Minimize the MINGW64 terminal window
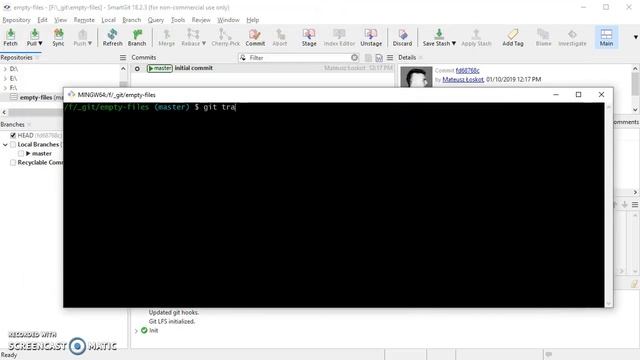Viewport: 640px width, 360px height. [x=556, y=95]
